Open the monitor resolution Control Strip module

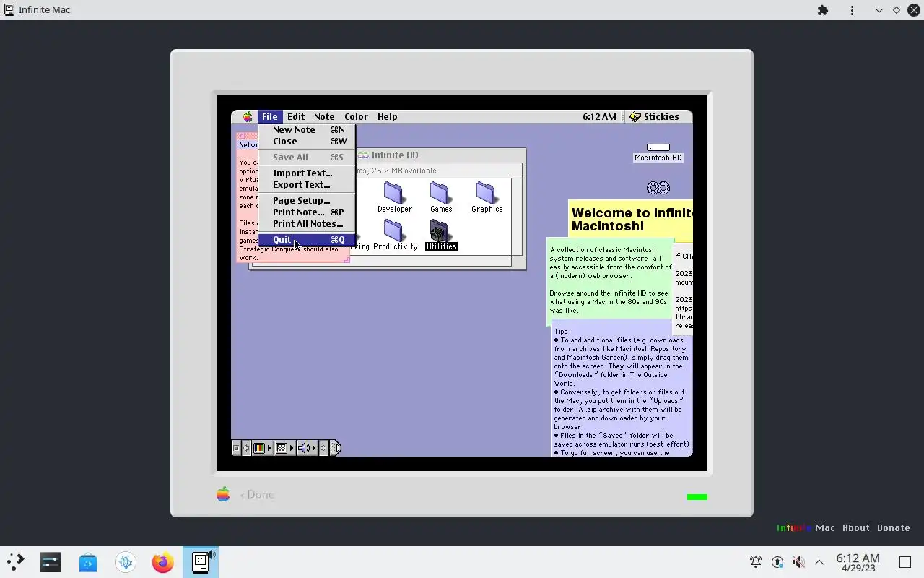point(284,448)
